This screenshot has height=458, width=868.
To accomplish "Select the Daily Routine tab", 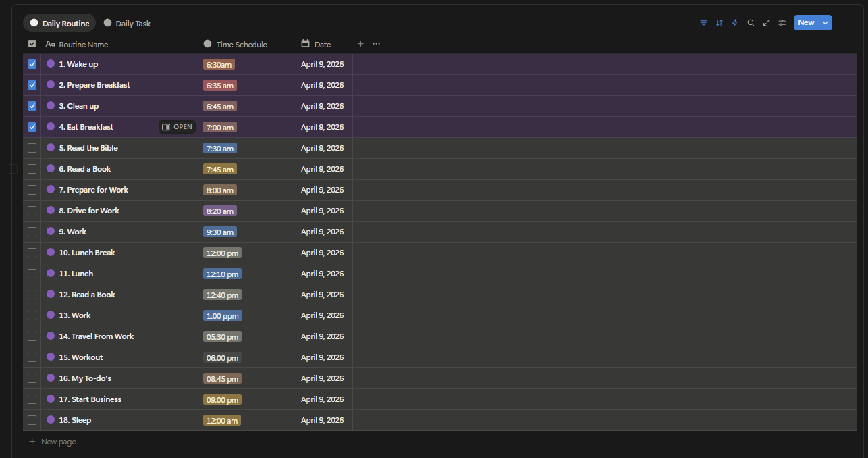I will click(x=59, y=22).
